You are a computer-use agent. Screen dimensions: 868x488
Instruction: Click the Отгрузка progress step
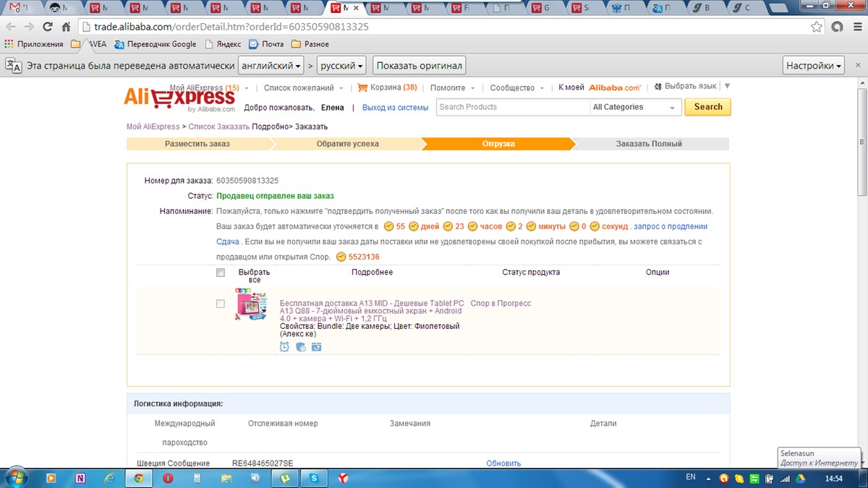pos(498,144)
